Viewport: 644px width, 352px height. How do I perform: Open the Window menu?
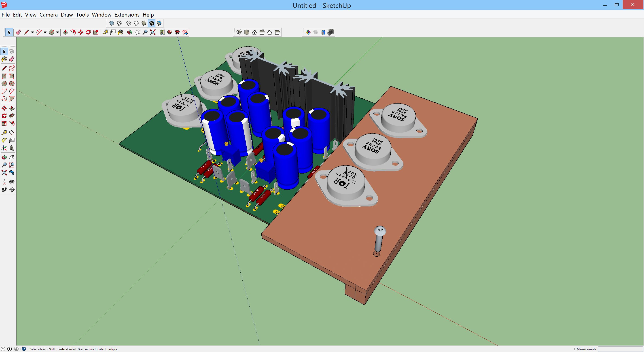(x=102, y=15)
